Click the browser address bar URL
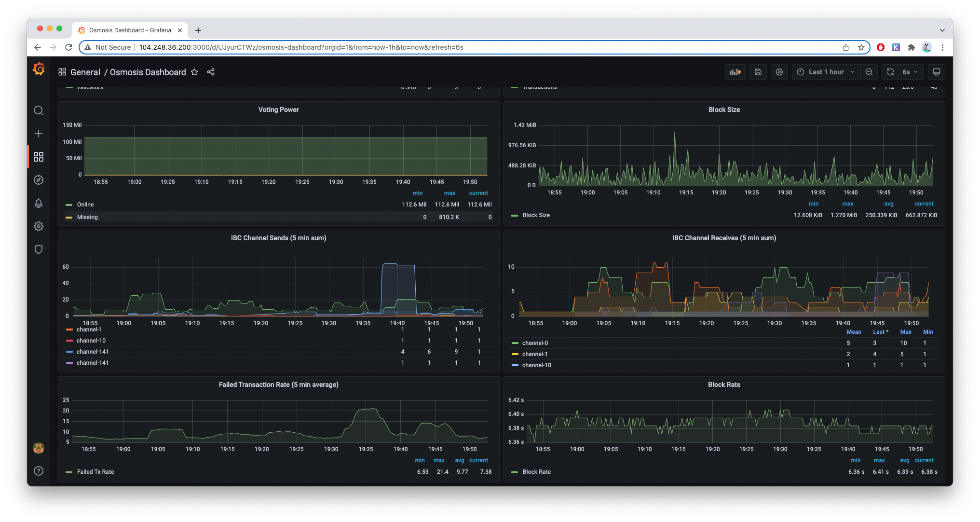 coord(301,47)
